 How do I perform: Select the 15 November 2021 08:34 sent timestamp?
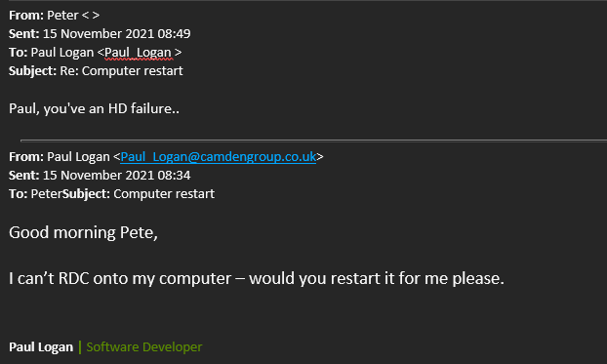point(116,176)
